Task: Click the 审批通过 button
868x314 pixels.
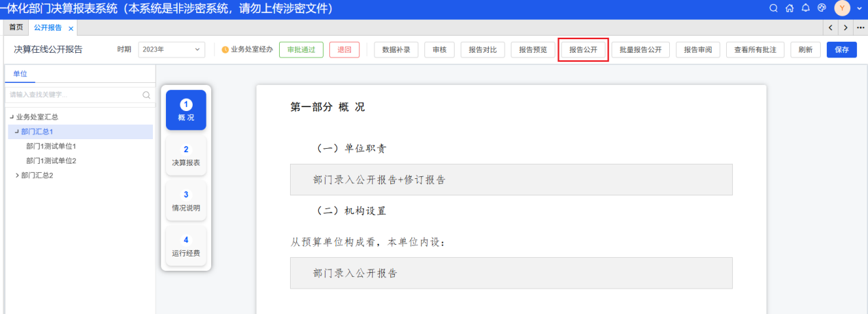Action: [302, 49]
